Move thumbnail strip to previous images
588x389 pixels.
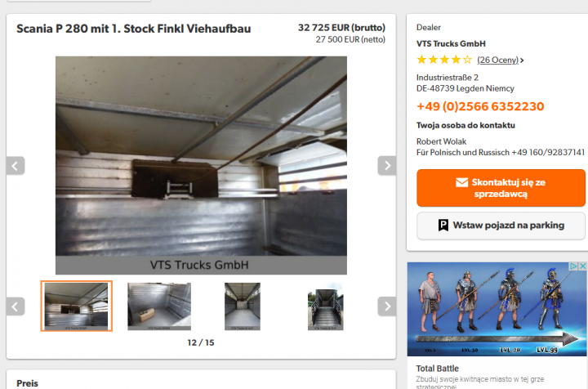(16, 306)
